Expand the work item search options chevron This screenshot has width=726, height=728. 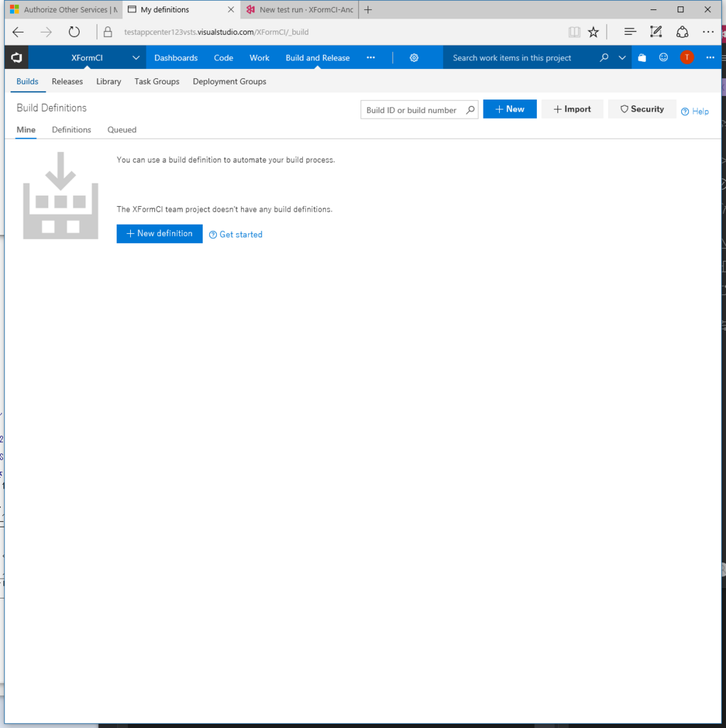point(622,58)
